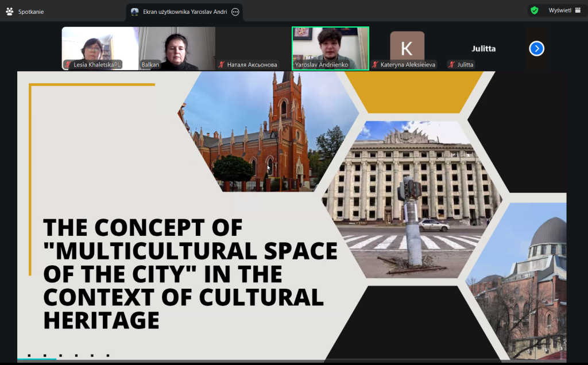
Task: Open the green encryption shield icon
Action: [x=535, y=10]
